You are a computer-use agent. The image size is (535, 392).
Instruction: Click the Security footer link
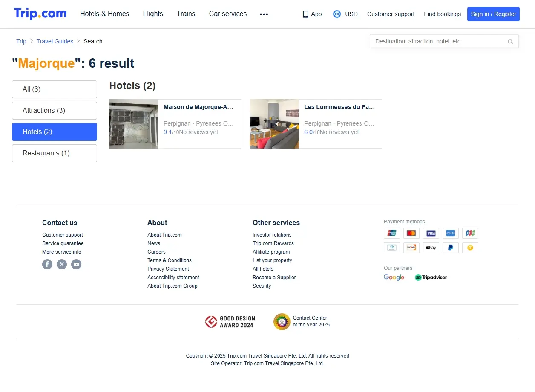(262, 286)
